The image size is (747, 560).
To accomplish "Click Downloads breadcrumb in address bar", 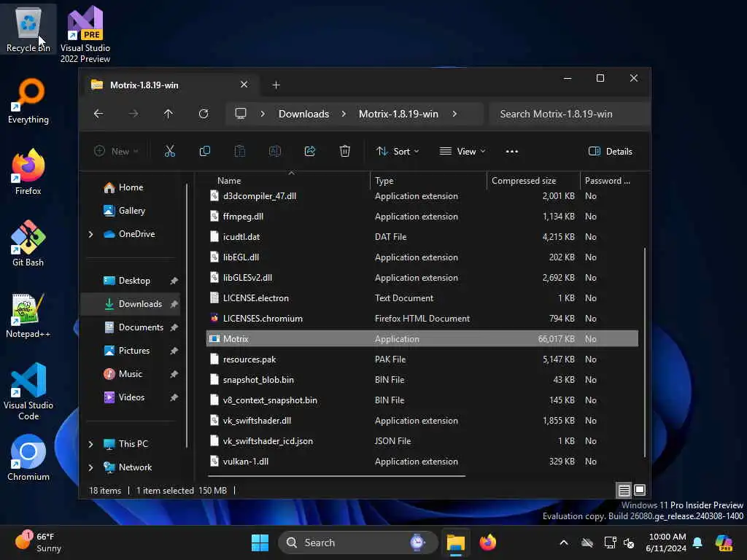I will click(303, 114).
